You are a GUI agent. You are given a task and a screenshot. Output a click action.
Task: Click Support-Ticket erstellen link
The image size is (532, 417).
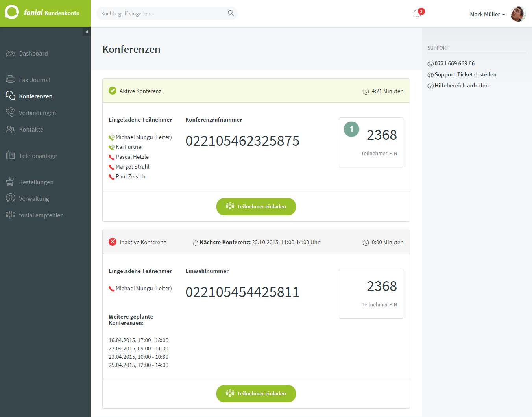[465, 74]
